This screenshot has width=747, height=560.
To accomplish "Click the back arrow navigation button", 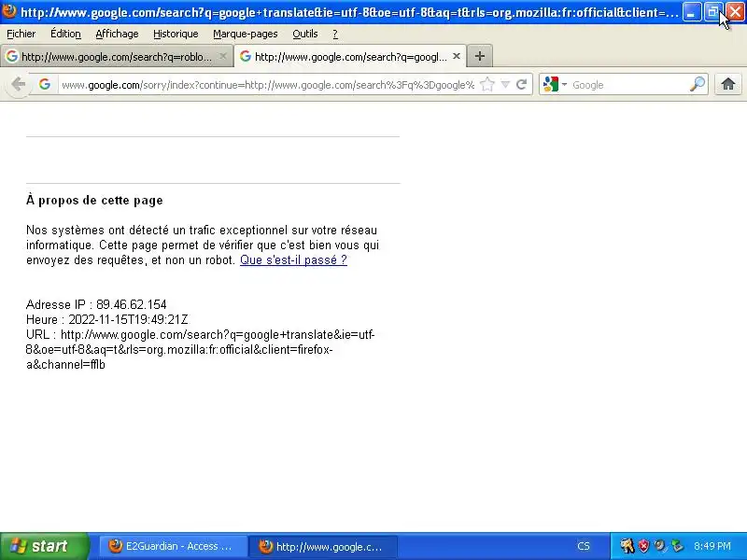I will [19, 85].
